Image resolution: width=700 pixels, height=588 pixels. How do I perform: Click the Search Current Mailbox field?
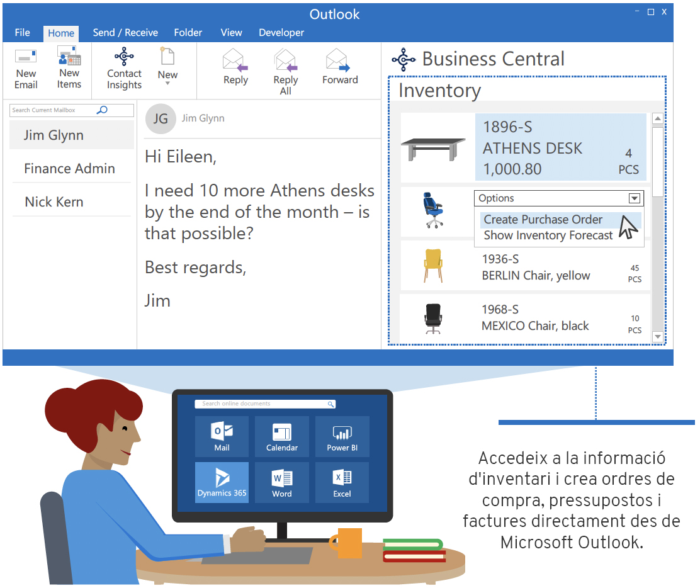coord(71,110)
